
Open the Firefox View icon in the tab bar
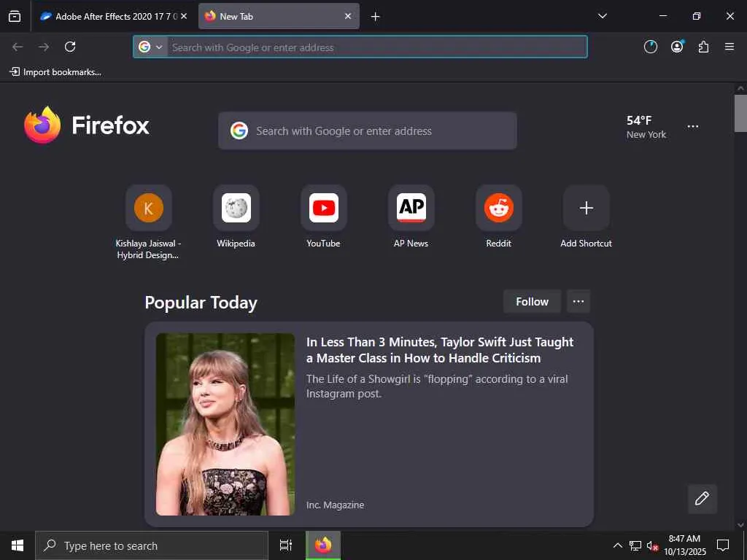point(15,16)
